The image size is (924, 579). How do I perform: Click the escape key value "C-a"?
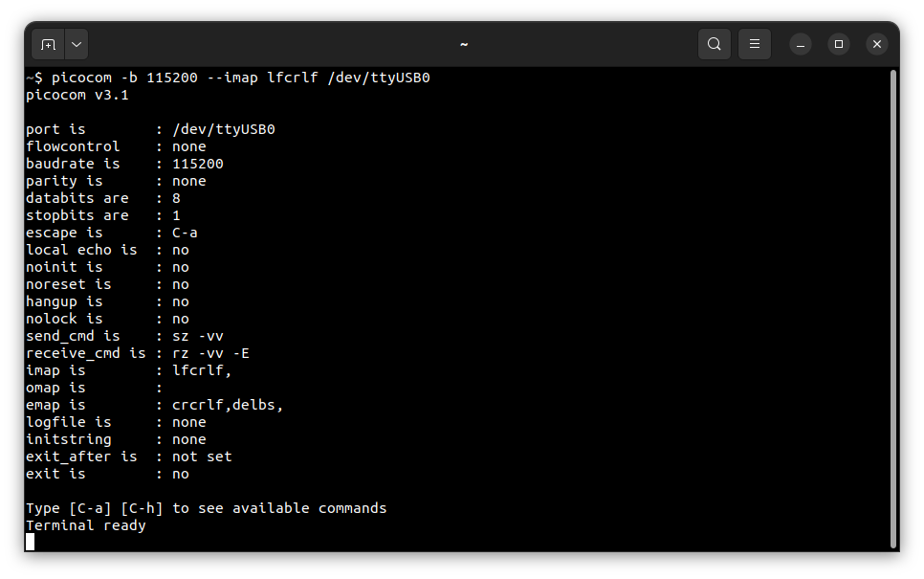185,233
